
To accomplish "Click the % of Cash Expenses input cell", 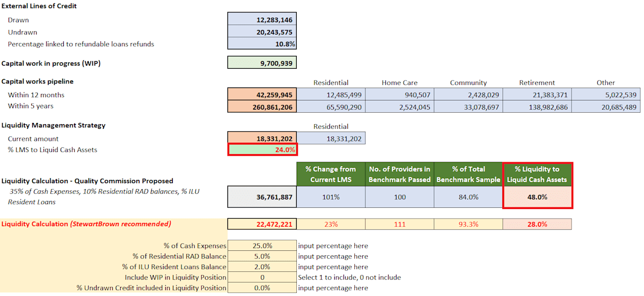I will (262, 246).
